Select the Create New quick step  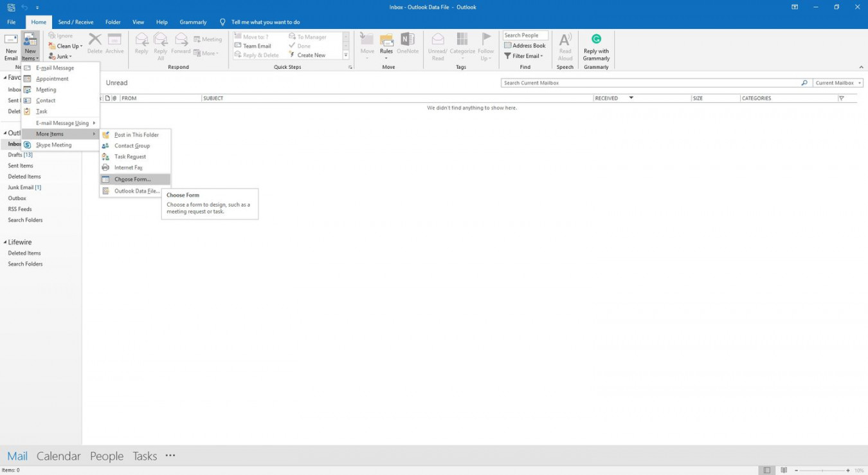307,55
